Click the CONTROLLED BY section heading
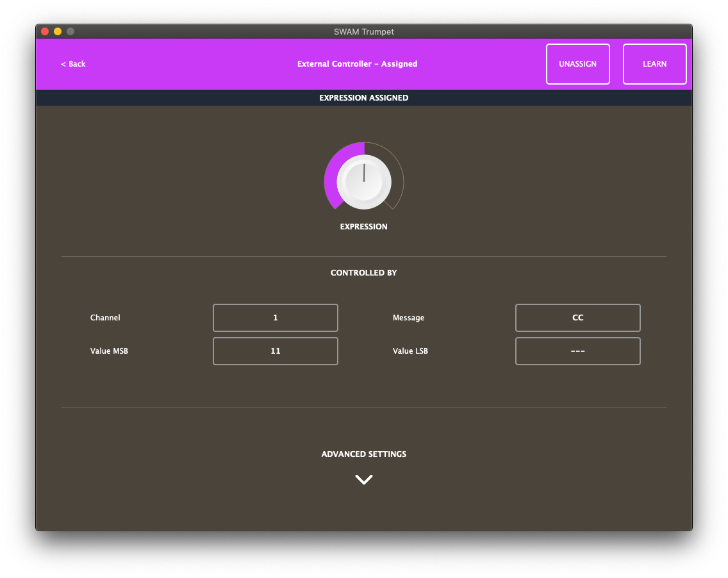This screenshot has height=578, width=728. tap(363, 272)
